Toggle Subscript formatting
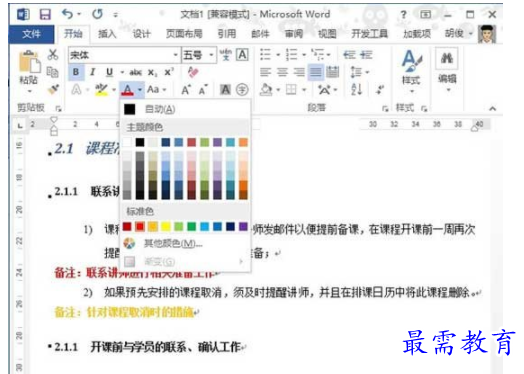 click(152, 73)
